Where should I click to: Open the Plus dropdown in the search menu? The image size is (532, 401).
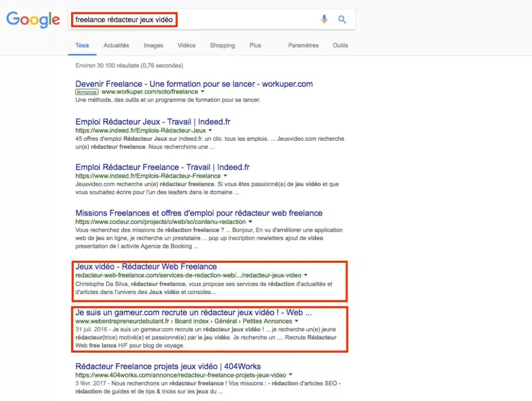pos(255,46)
